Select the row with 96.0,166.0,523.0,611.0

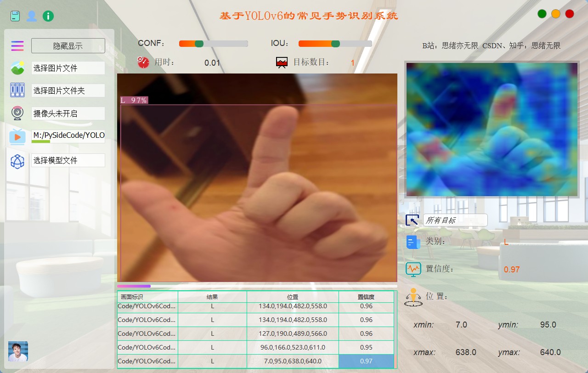coord(256,347)
